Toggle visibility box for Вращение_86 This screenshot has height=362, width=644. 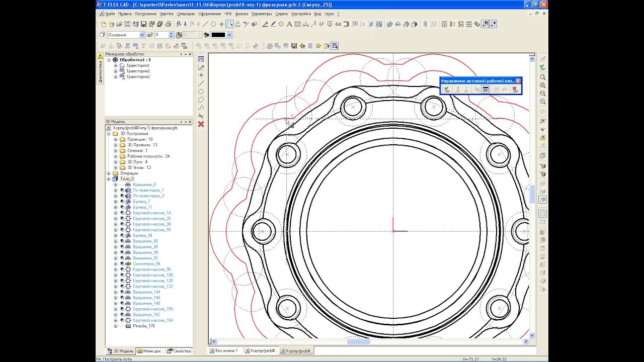tap(122, 241)
